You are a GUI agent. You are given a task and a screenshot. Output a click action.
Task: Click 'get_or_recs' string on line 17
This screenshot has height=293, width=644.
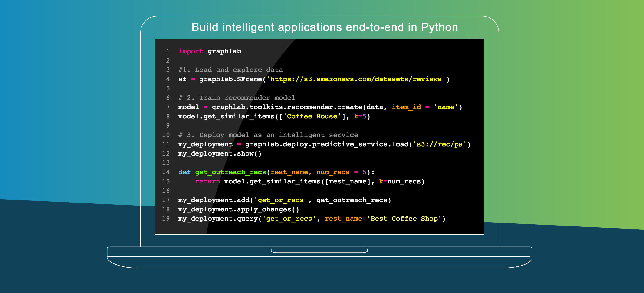click(x=281, y=200)
